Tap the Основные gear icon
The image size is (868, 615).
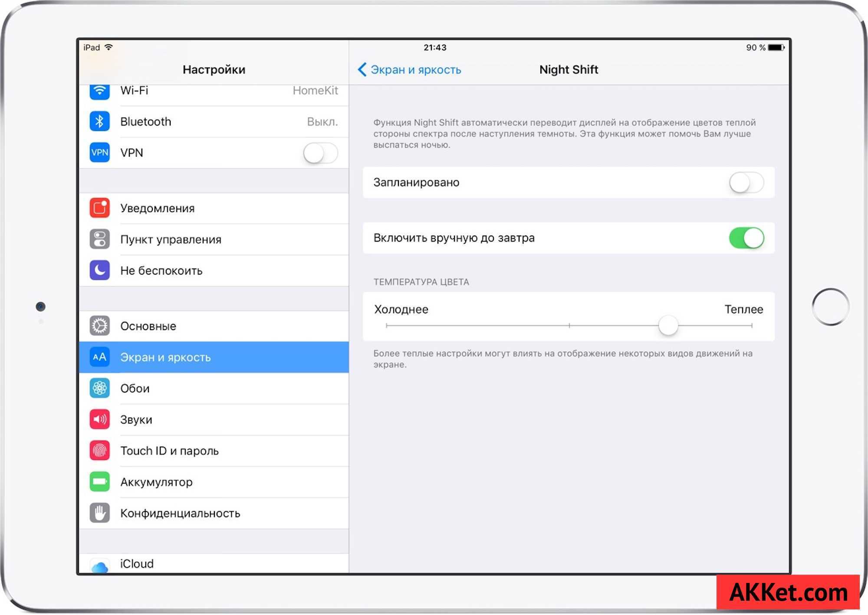(99, 326)
